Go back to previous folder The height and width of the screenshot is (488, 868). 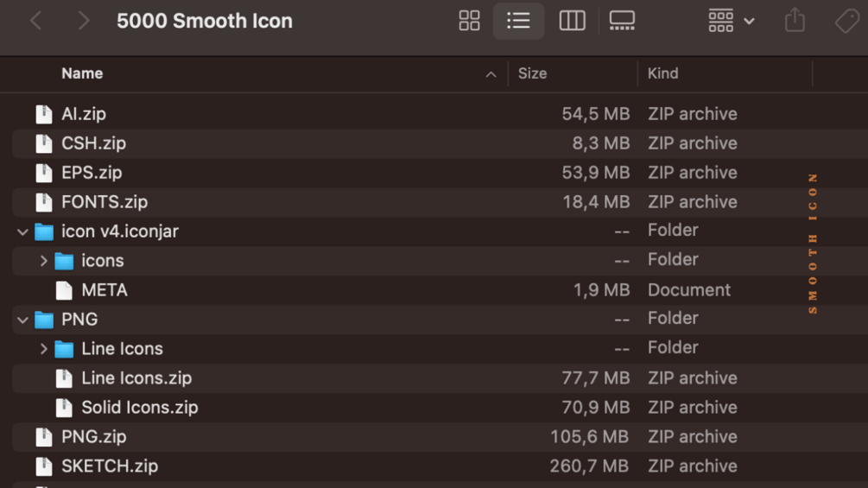pyautogui.click(x=36, y=21)
